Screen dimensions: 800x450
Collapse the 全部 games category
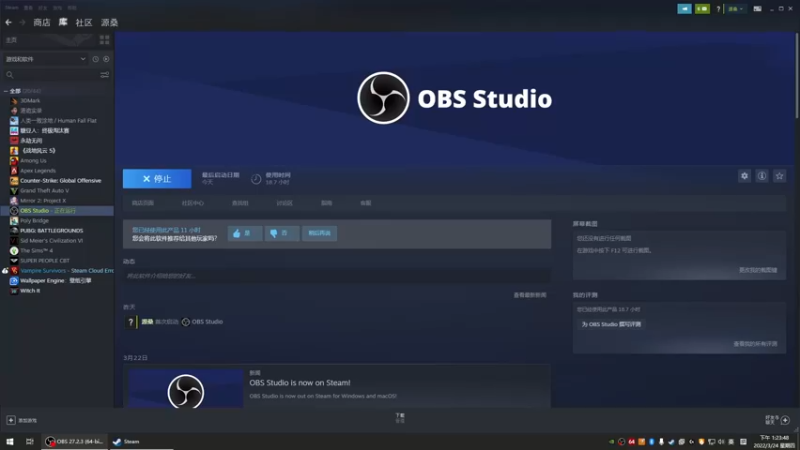pyautogui.click(x=6, y=91)
